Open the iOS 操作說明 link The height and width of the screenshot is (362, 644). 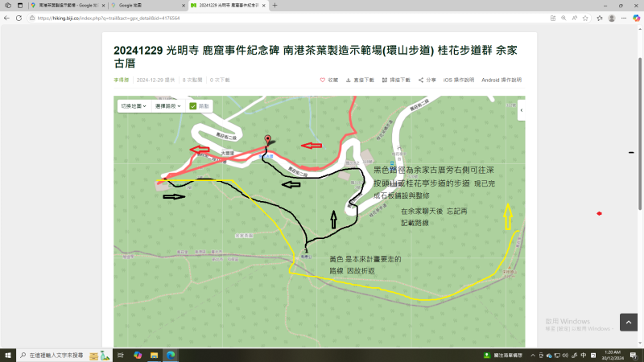[458, 80]
